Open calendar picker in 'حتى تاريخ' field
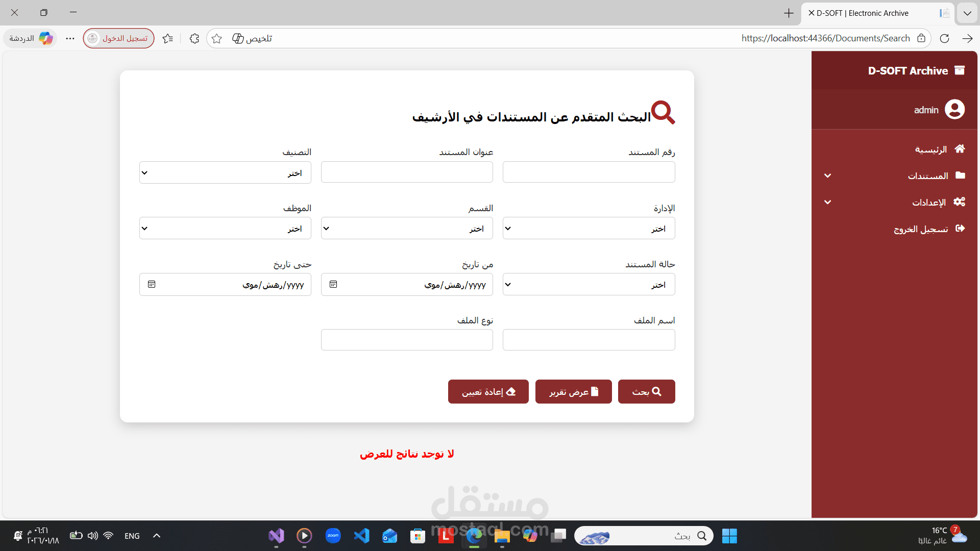The height and width of the screenshot is (551, 980). [x=152, y=284]
